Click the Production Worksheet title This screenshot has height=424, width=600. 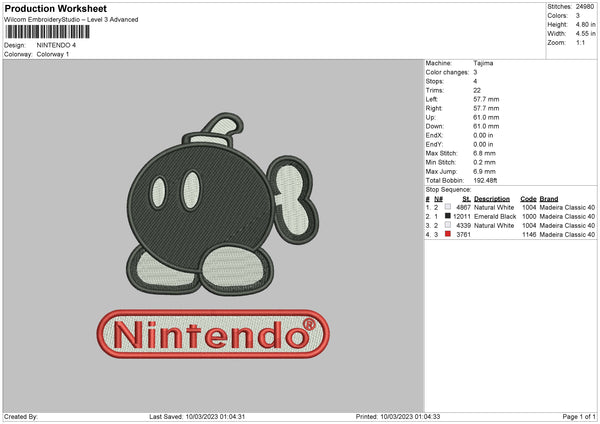tap(55, 8)
